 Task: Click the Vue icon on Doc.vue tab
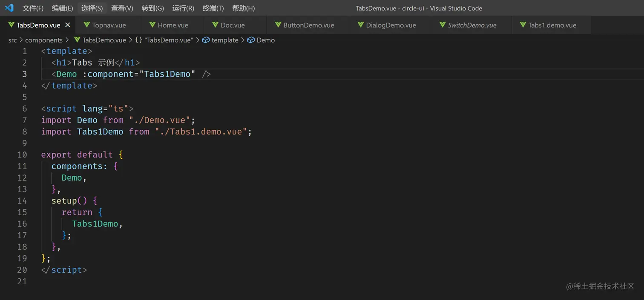coord(216,25)
